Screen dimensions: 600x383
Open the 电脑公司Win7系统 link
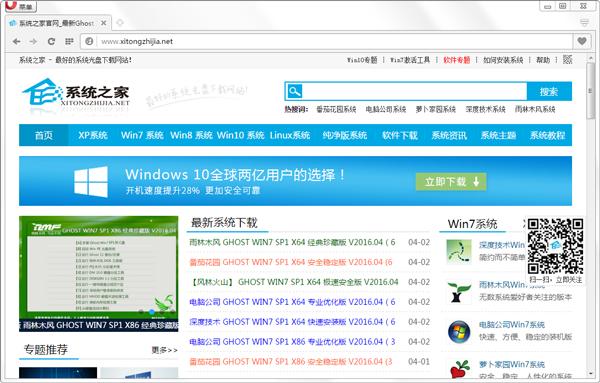512,325
